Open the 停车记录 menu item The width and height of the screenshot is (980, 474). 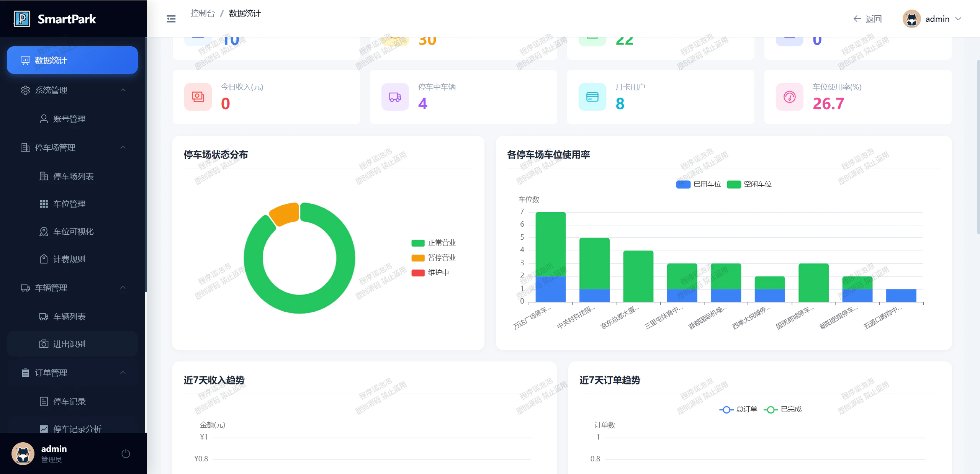click(72, 401)
